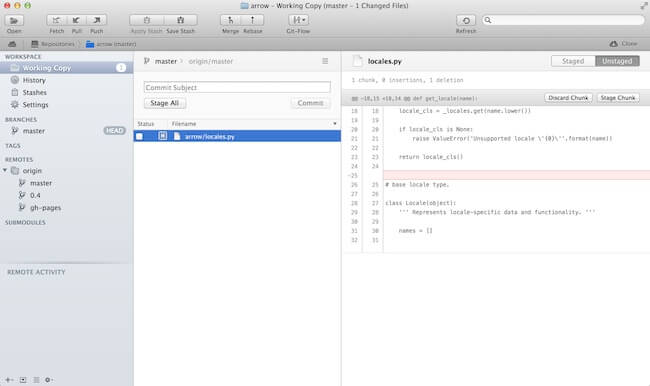Screen dimensions: 650x386
Task: Open a repository with Open button
Action: [x=14, y=20]
